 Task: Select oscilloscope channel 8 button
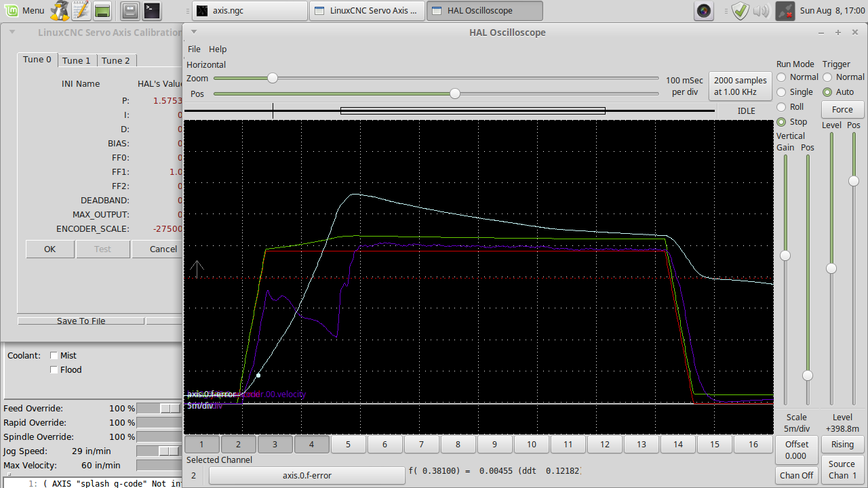[x=458, y=445]
